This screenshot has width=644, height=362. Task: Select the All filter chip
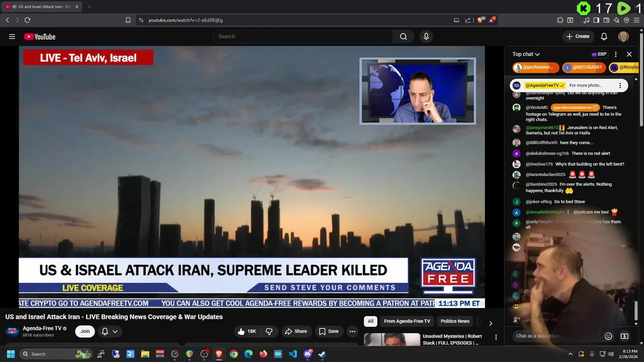click(x=370, y=321)
